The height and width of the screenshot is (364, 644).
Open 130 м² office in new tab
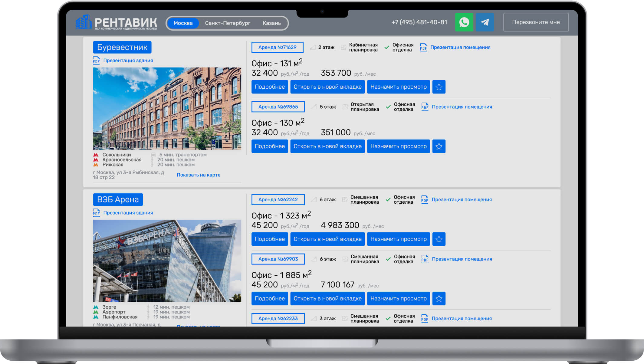[327, 146]
